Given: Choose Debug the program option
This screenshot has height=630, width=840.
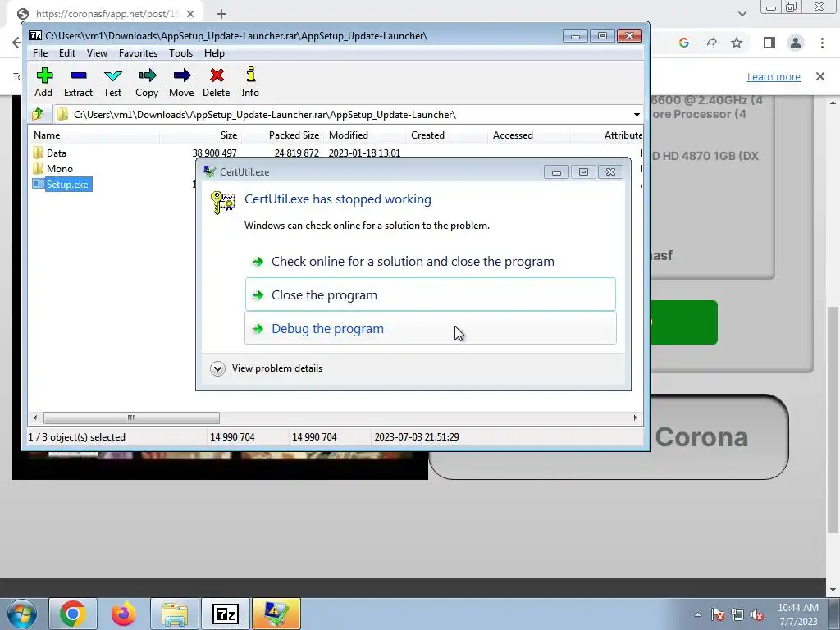Looking at the screenshot, I should [430, 328].
